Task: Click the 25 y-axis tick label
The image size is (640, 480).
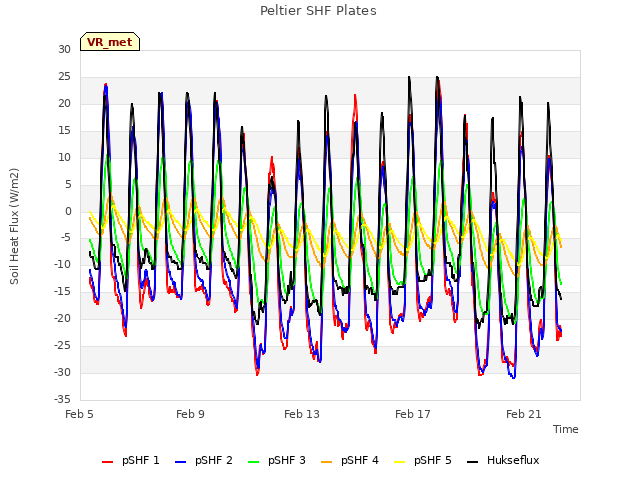Action: pyautogui.click(x=64, y=77)
